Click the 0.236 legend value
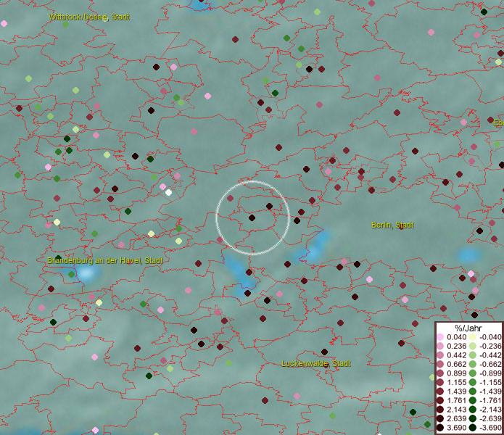 tap(456, 346)
